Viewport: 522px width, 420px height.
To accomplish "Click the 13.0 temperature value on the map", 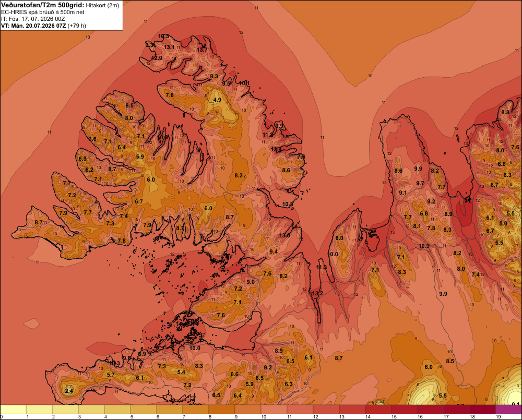I will pos(284,235).
